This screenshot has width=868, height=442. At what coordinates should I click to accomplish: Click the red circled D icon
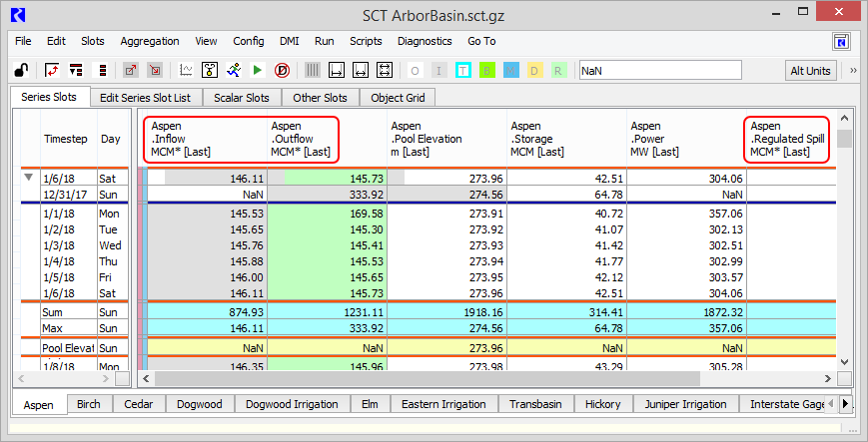(282, 71)
